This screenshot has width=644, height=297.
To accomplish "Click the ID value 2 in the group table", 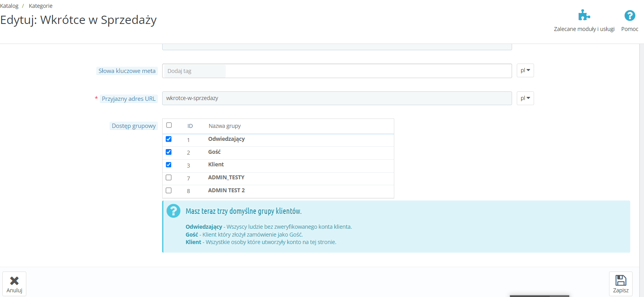I will 188,153.
